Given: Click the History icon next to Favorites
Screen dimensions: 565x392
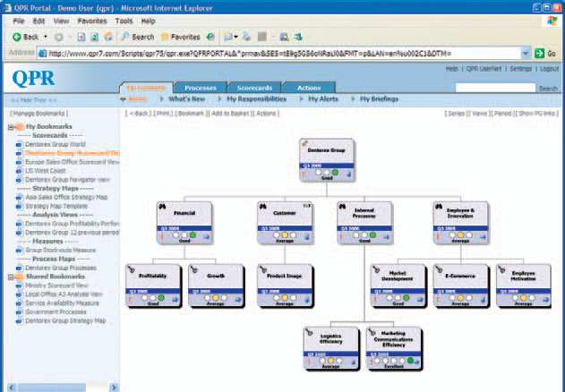Looking at the screenshot, I should pos(210,37).
